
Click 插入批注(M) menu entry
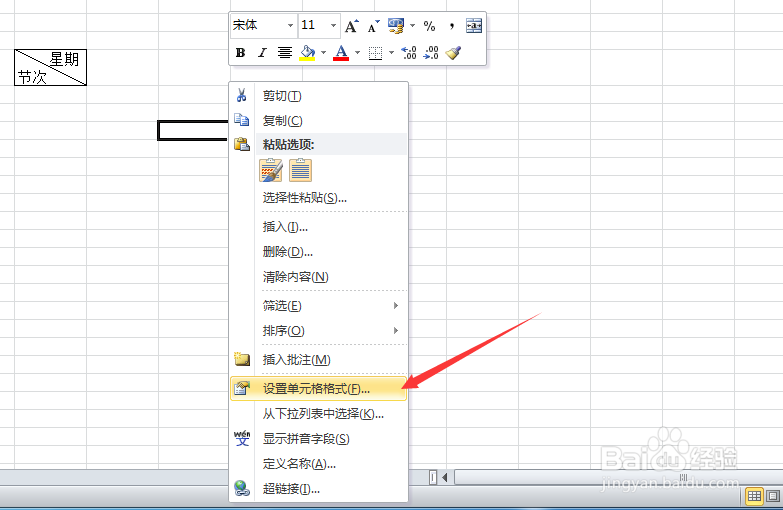pyautogui.click(x=319, y=360)
